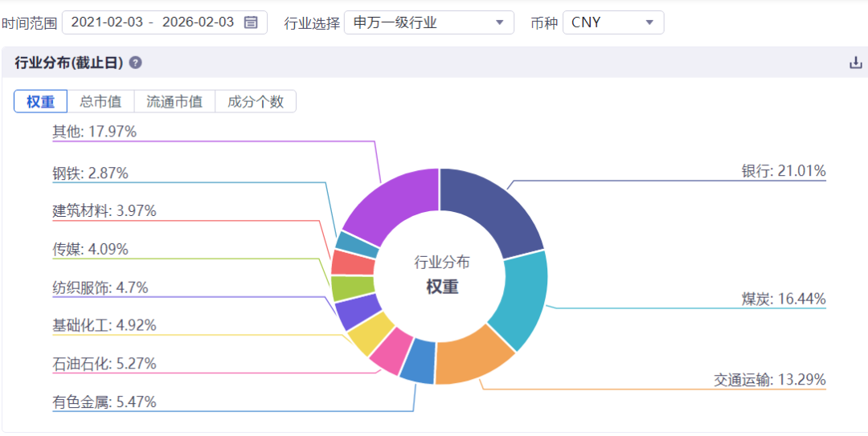
Task: Click the panel title 行业分布(截止日)
Action: [68, 63]
